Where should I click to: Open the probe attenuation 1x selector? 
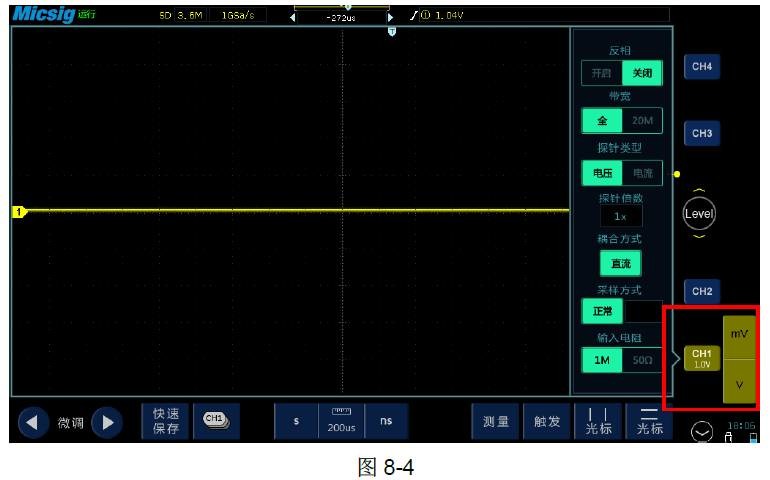click(x=621, y=216)
